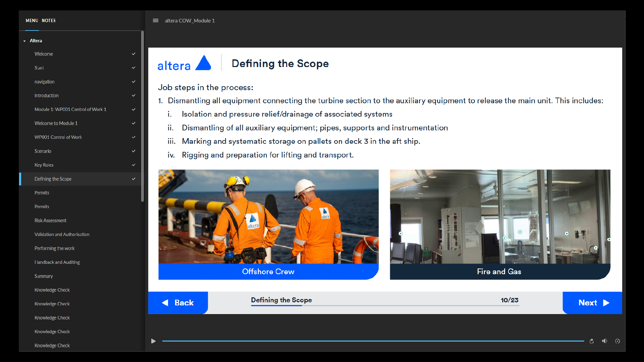644x362 pixels.
Task: Open the playback speed icon
Action: [617, 341]
